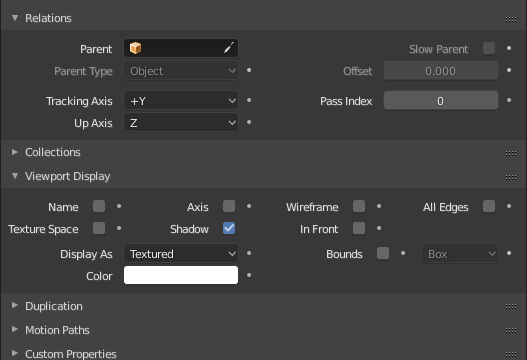Collapse the Viewport Display panel
The height and width of the screenshot is (360, 527).
(15, 176)
